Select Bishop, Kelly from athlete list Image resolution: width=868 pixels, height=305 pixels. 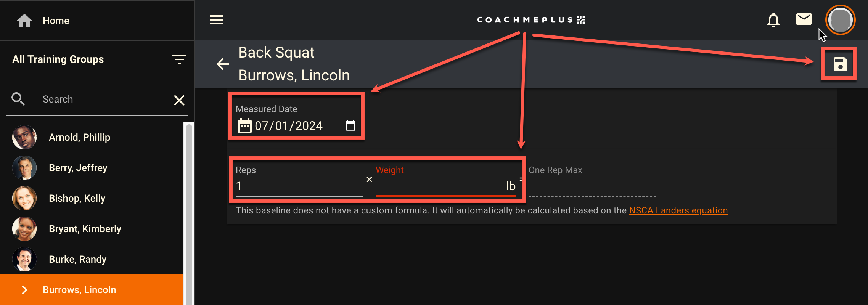(x=77, y=198)
